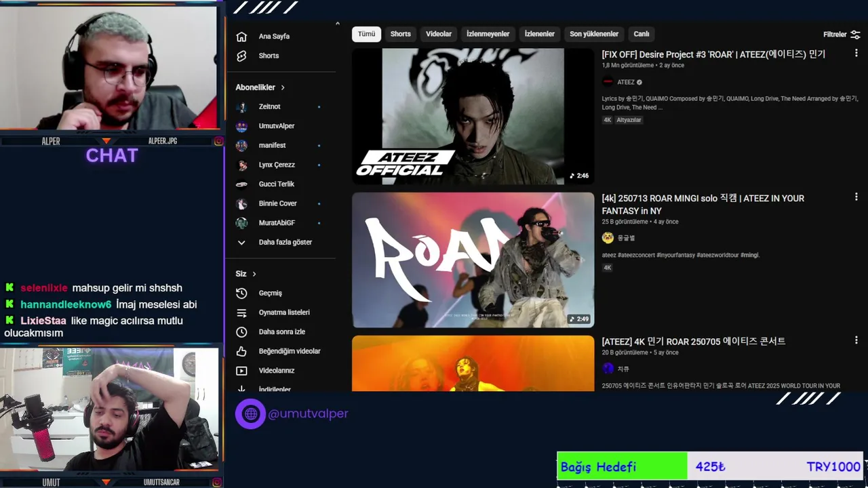Viewport: 868px width, 488px height.
Task: Click ATEEZ channel avatar under first video
Action: (x=608, y=82)
